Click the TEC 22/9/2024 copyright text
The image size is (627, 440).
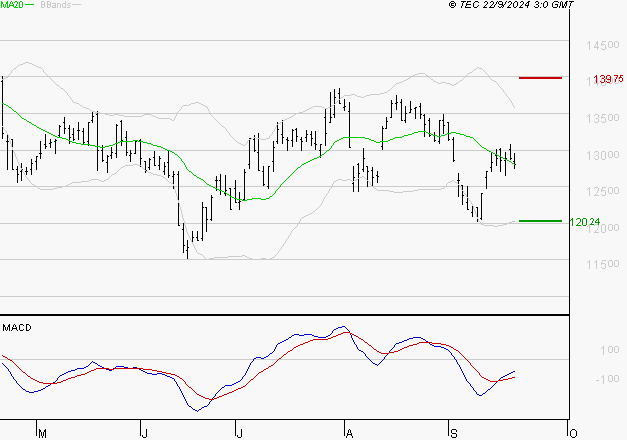click(x=511, y=4)
